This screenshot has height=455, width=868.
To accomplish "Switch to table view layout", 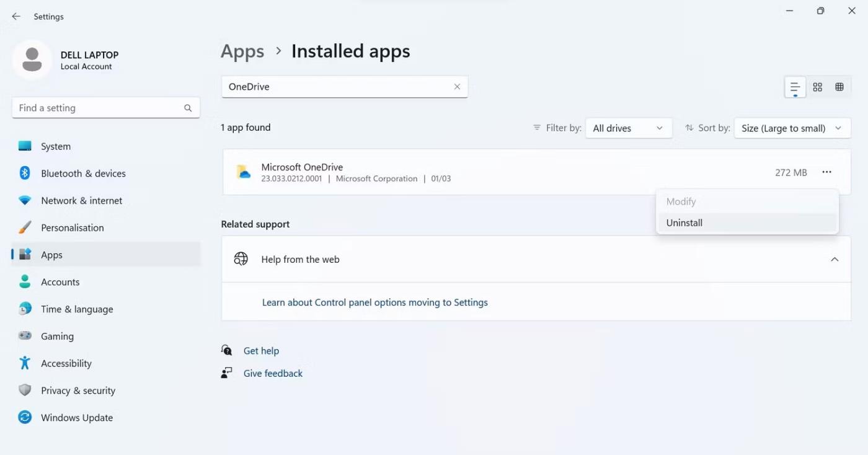I will pyautogui.click(x=839, y=87).
